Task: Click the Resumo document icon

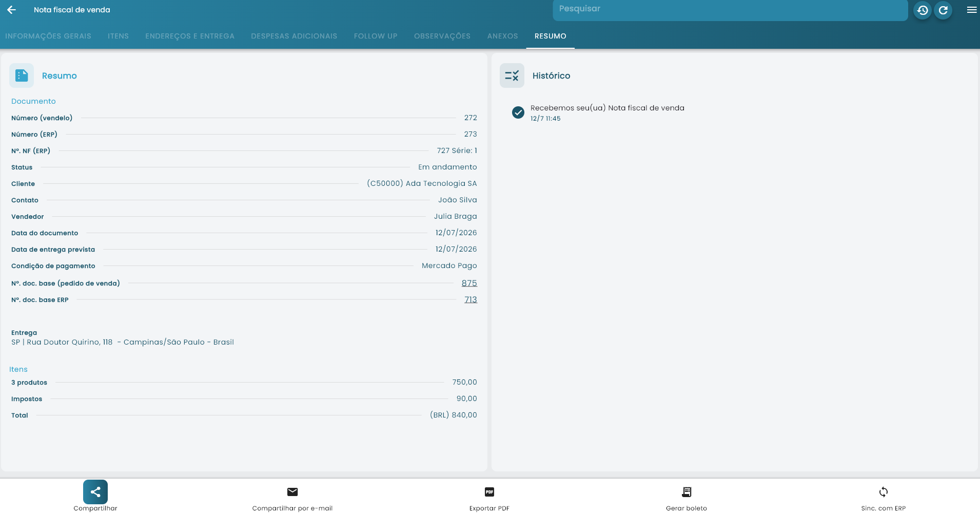Action: pyautogui.click(x=22, y=75)
